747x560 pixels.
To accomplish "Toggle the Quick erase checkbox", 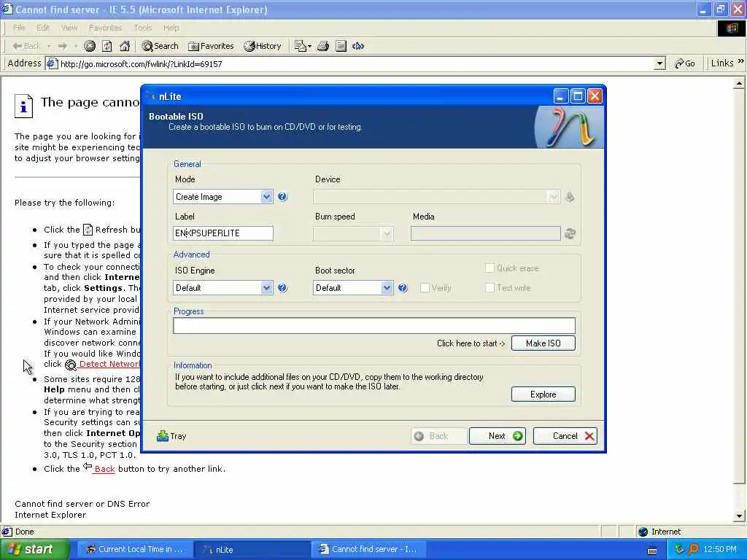I will pos(489,268).
